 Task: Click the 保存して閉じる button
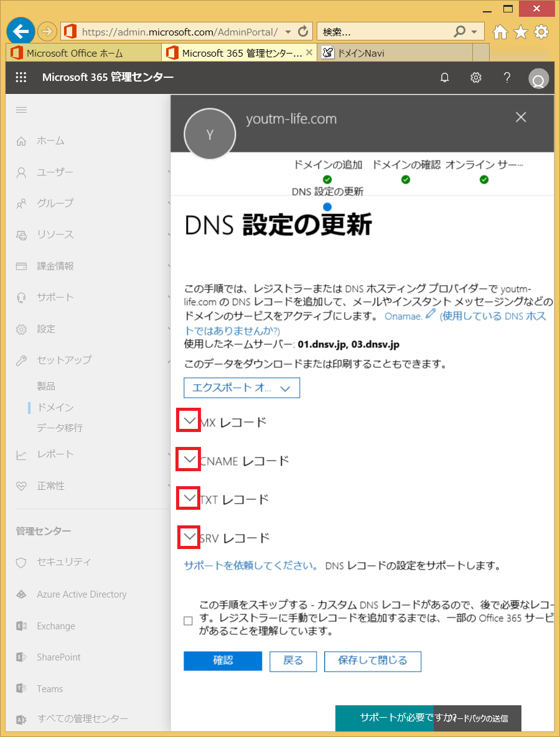(373, 661)
